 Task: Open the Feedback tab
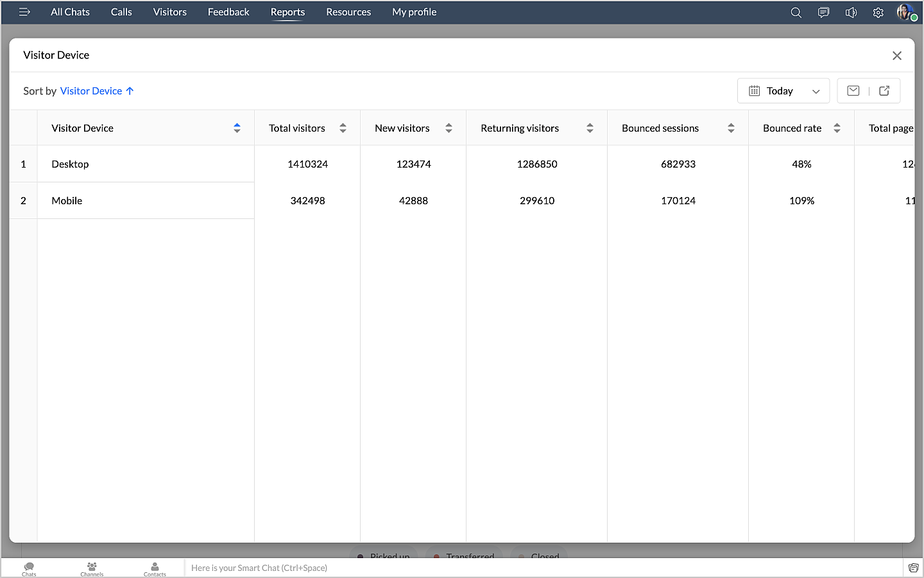pyautogui.click(x=228, y=12)
